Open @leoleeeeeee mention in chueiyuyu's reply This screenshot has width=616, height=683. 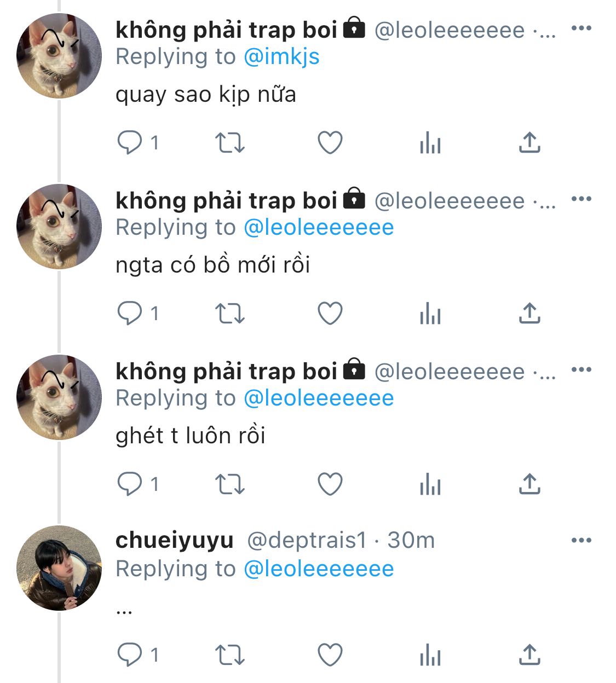click(319, 569)
